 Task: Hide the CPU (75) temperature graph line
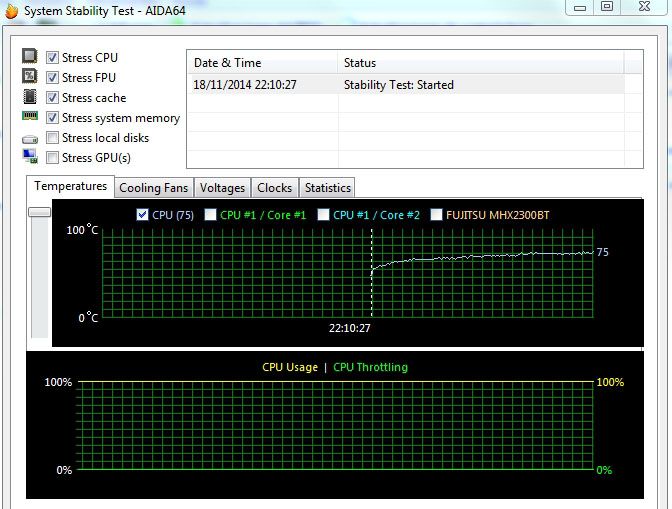pyautogui.click(x=142, y=215)
